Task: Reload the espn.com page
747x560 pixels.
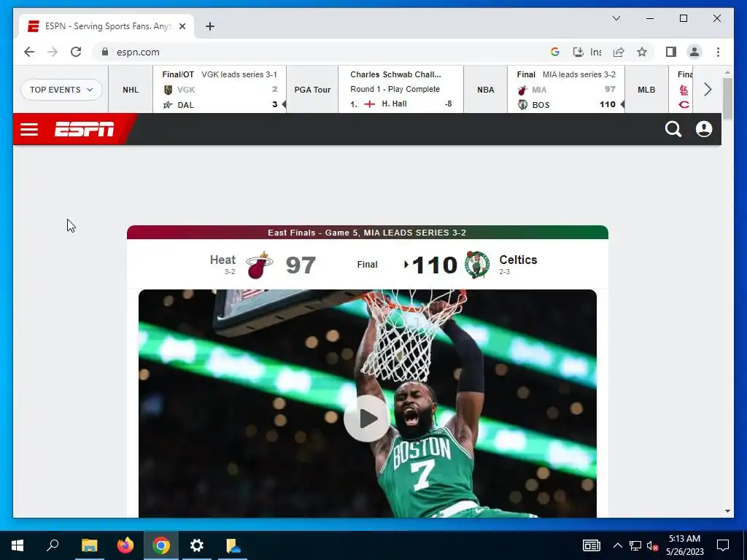Action: tap(76, 52)
